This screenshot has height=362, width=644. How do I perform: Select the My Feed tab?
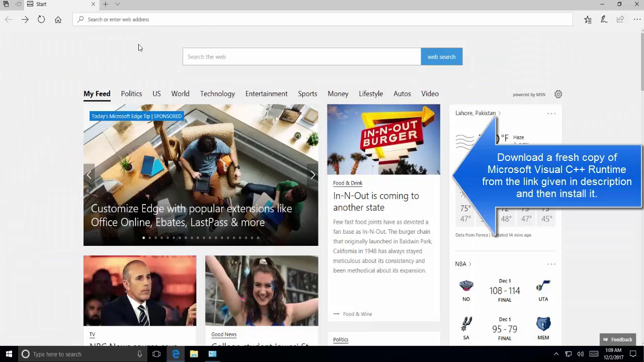point(97,94)
